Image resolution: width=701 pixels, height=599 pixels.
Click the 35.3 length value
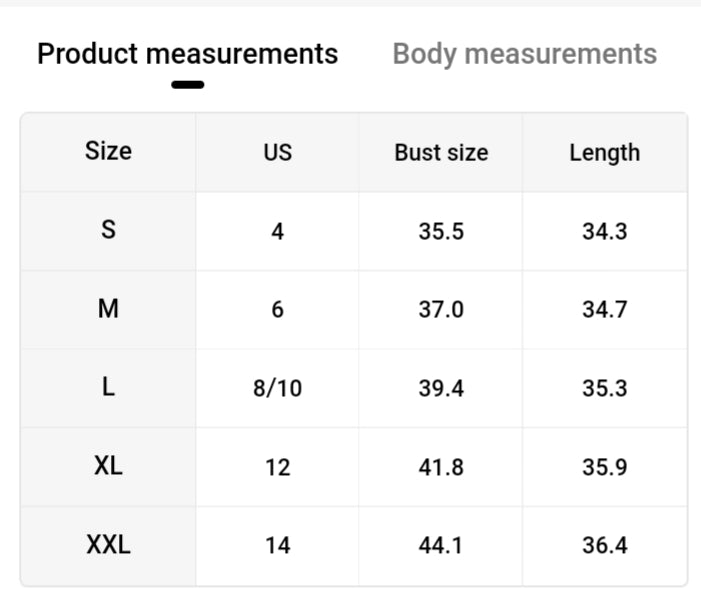604,388
